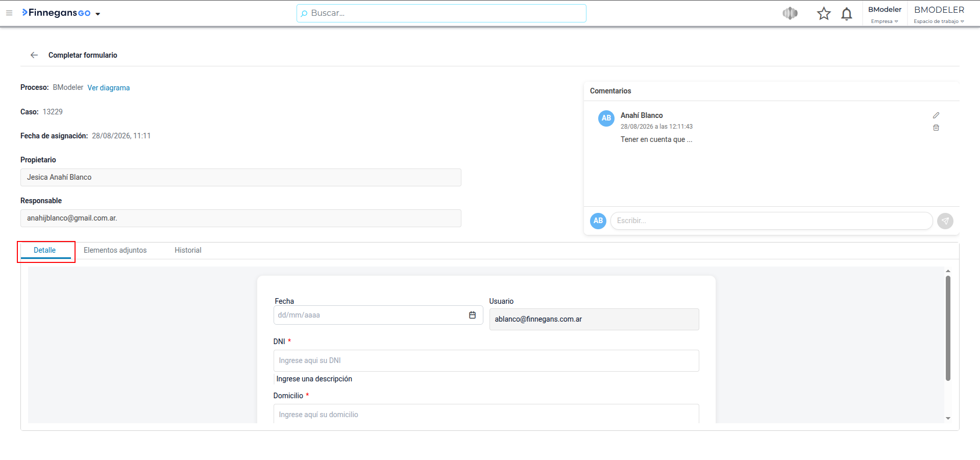This screenshot has width=980, height=460.
Task: Click the 'Ingrese una descripción' hint text
Action: (x=314, y=379)
